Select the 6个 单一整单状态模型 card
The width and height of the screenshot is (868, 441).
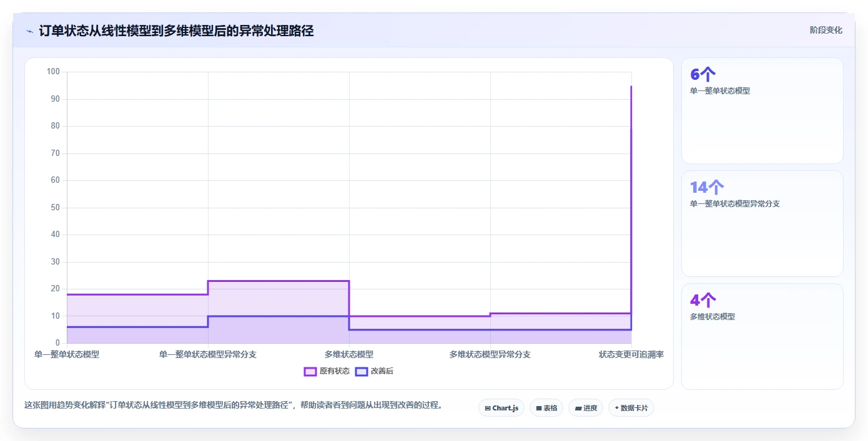click(762, 111)
